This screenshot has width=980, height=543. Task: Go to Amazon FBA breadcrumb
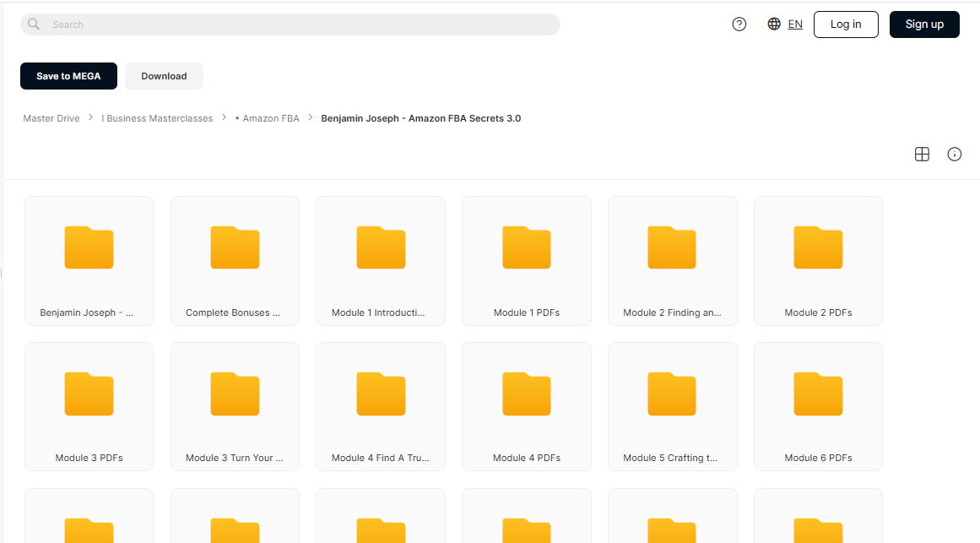tap(268, 118)
